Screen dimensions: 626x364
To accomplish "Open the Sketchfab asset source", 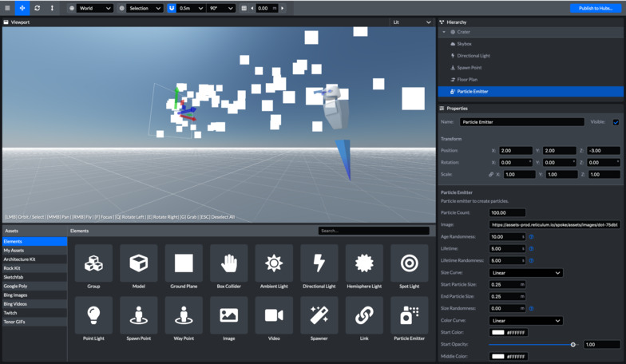I will [14, 277].
